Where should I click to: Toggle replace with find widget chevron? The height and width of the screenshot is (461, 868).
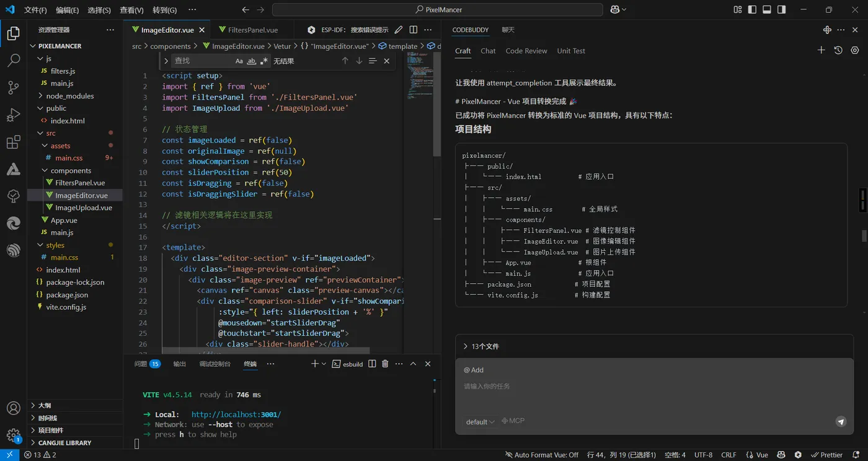166,61
